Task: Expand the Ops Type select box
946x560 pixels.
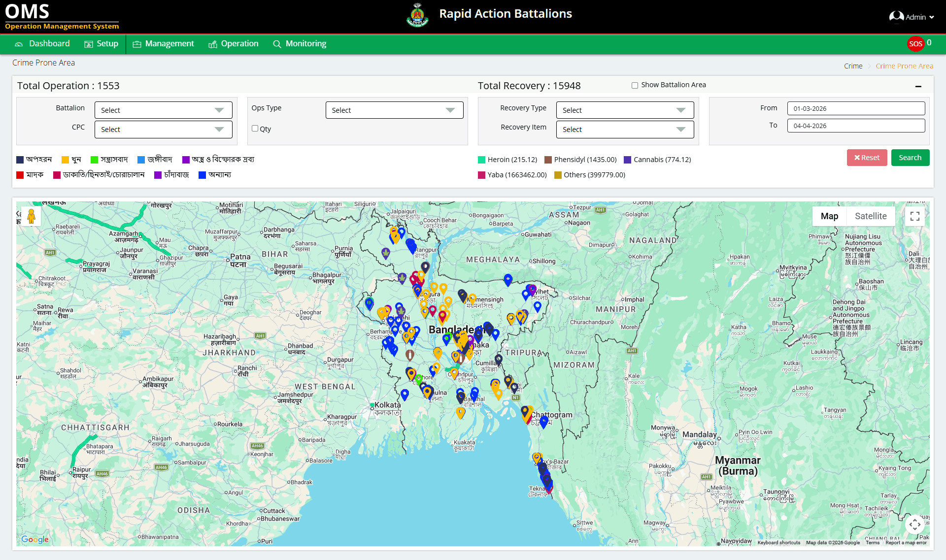Action: click(394, 110)
